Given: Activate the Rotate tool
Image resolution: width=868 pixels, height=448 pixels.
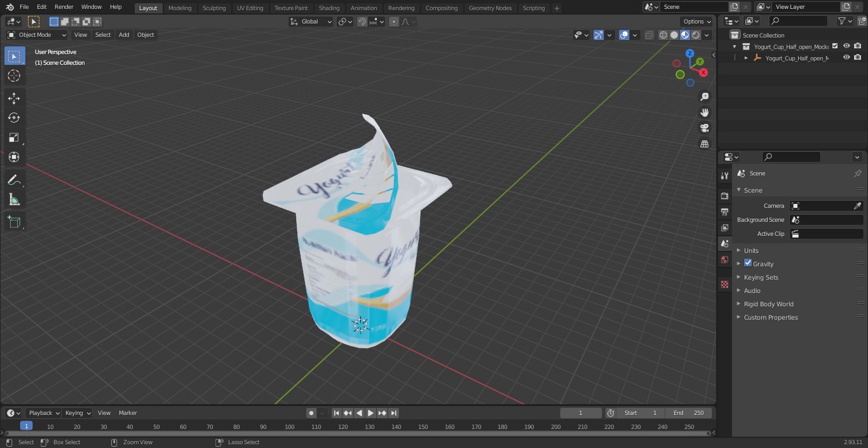Looking at the screenshot, I should 14,118.
